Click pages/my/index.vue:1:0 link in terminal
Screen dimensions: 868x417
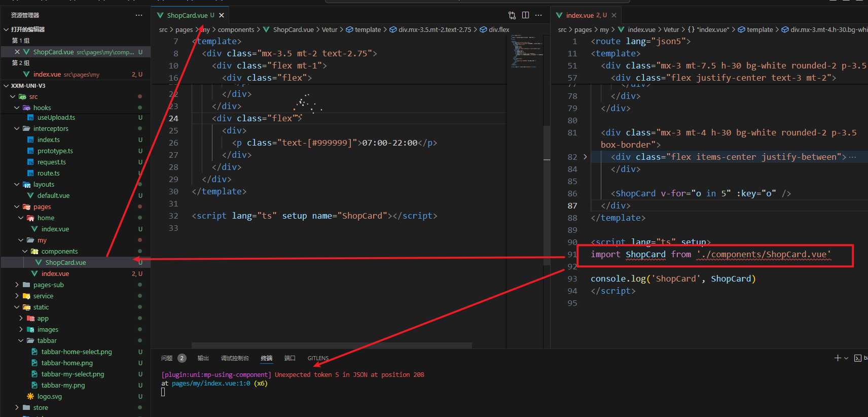[x=211, y=384]
